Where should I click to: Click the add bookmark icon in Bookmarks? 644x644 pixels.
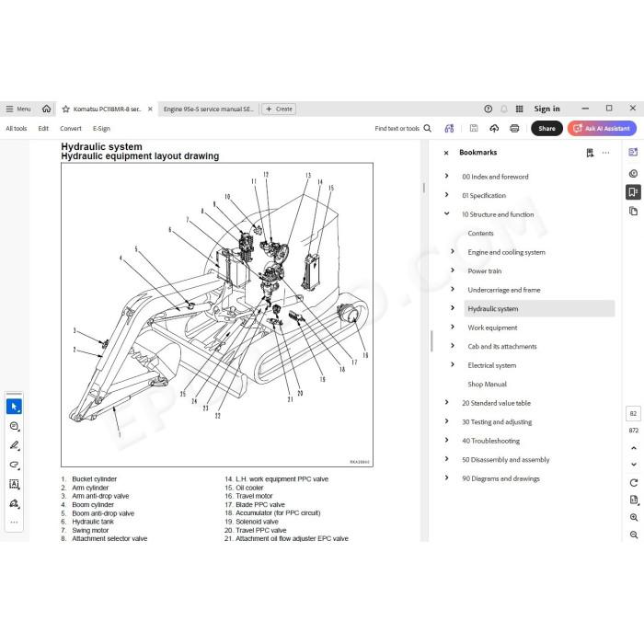click(590, 153)
